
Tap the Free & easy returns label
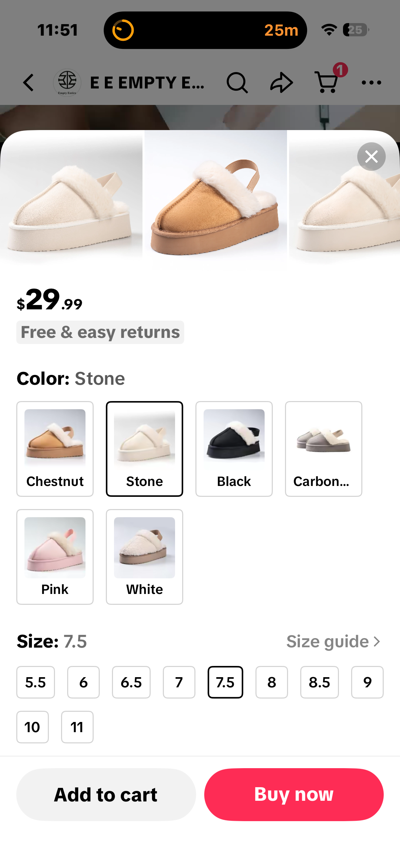(x=100, y=332)
